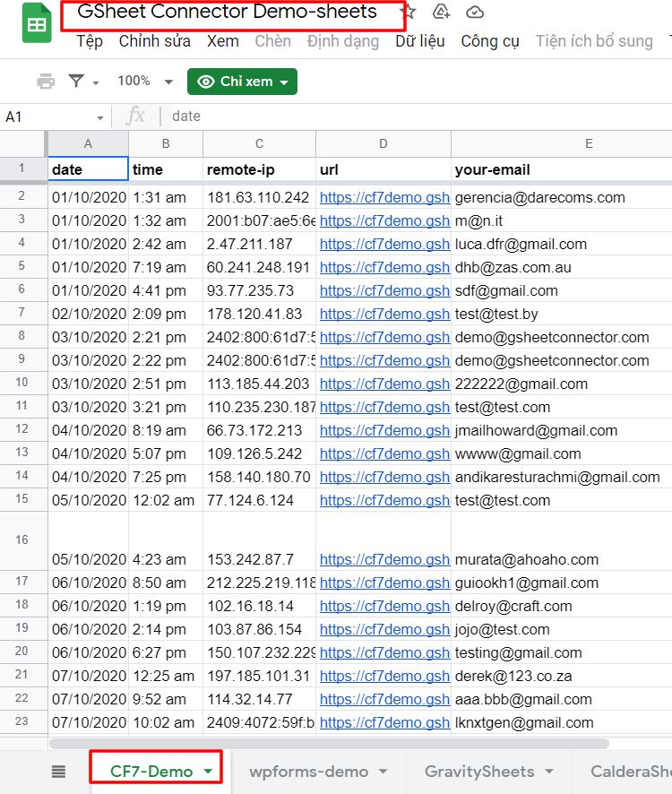Open the zoom 100% dropdown

pyautogui.click(x=144, y=82)
